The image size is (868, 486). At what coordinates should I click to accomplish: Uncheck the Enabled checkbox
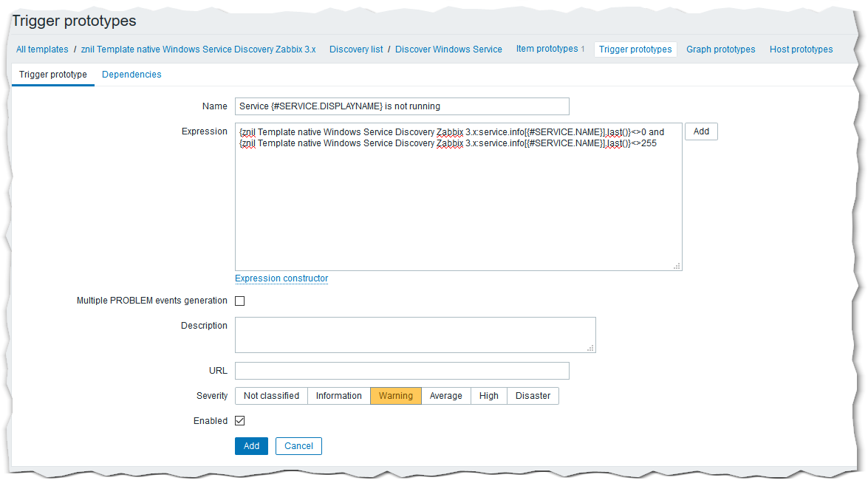point(240,421)
